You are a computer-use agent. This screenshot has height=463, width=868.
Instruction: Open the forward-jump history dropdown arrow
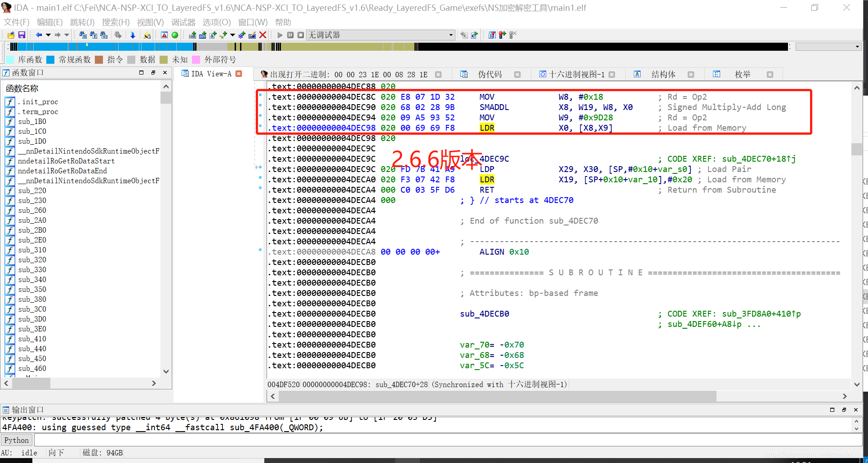[67, 35]
